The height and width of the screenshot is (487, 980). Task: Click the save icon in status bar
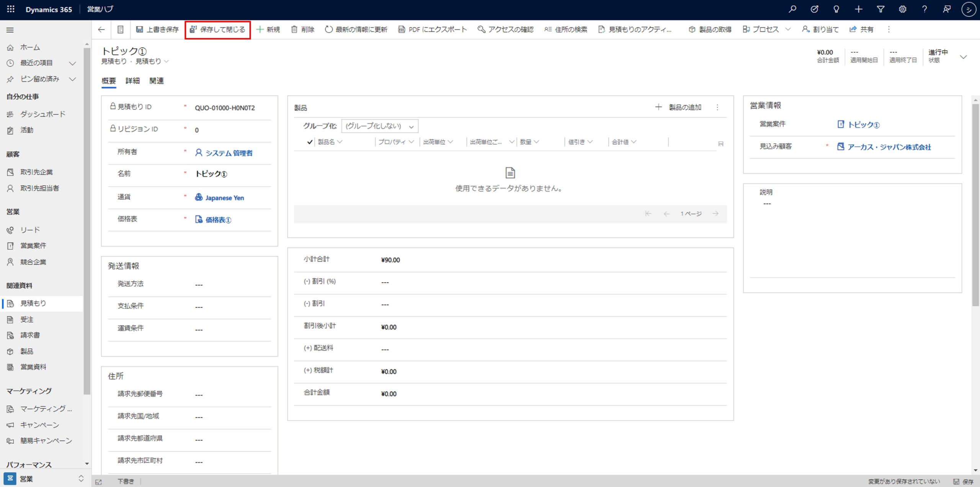(x=955, y=482)
